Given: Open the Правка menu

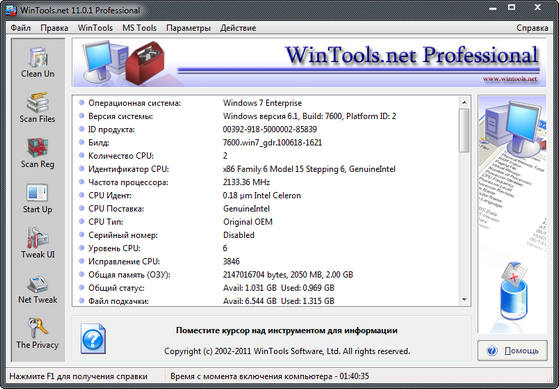Looking at the screenshot, I should [x=54, y=28].
